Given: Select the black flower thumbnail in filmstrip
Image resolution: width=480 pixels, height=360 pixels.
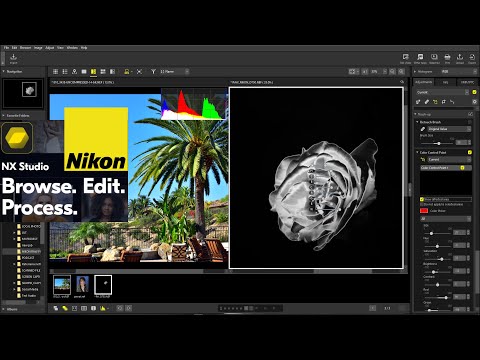Looking at the screenshot, I should click(103, 284).
